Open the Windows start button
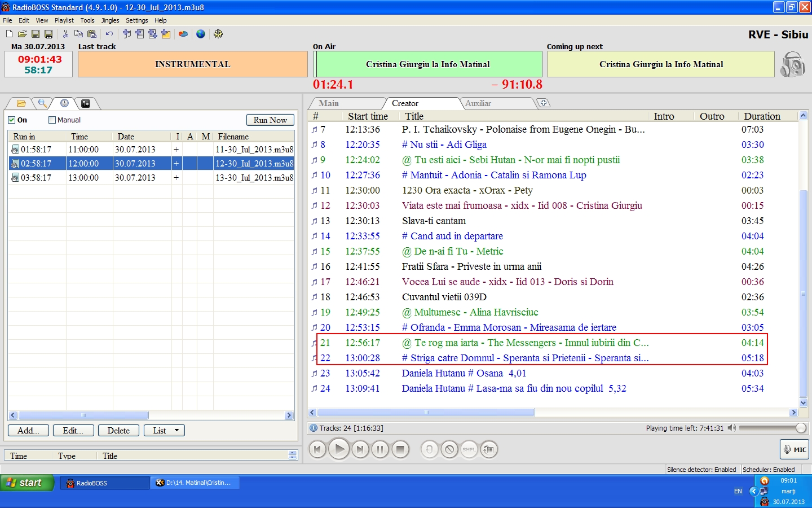812x508 pixels. coord(27,483)
